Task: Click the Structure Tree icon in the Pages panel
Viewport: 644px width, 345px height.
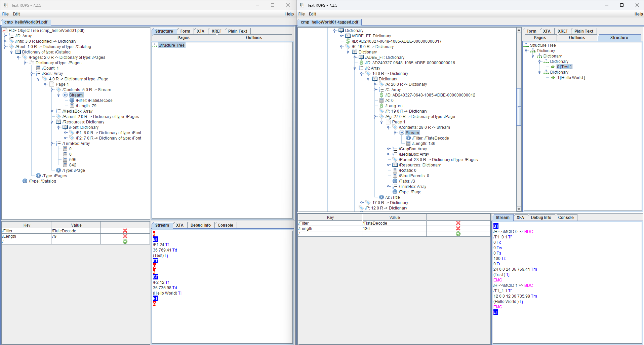Action: click(x=155, y=45)
